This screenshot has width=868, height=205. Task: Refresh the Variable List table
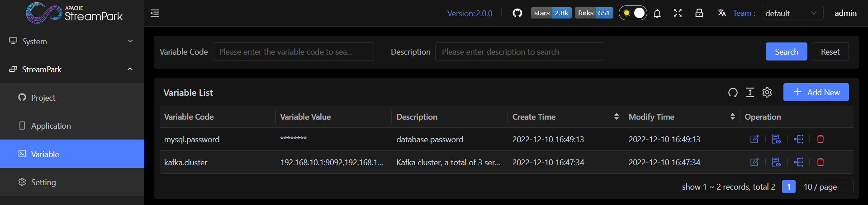[x=733, y=93]
